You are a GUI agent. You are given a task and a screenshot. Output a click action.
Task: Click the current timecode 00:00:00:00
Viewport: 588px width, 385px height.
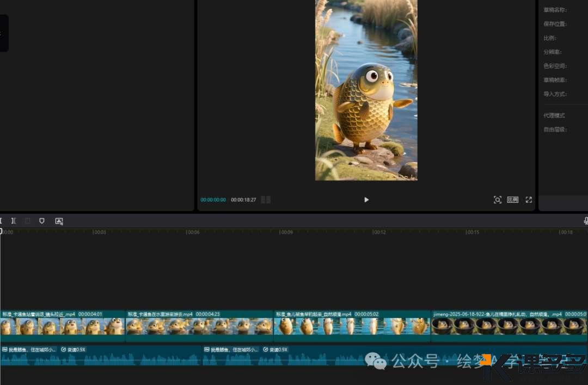click(213, 200)
